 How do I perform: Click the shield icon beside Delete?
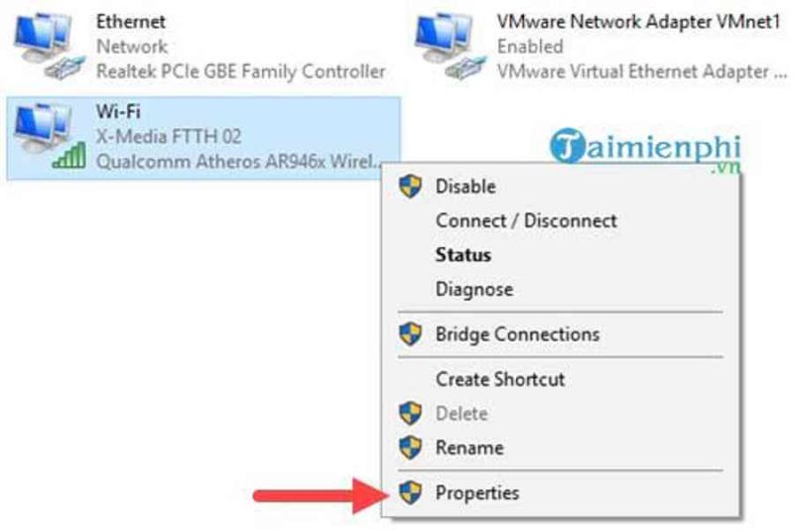410,414
